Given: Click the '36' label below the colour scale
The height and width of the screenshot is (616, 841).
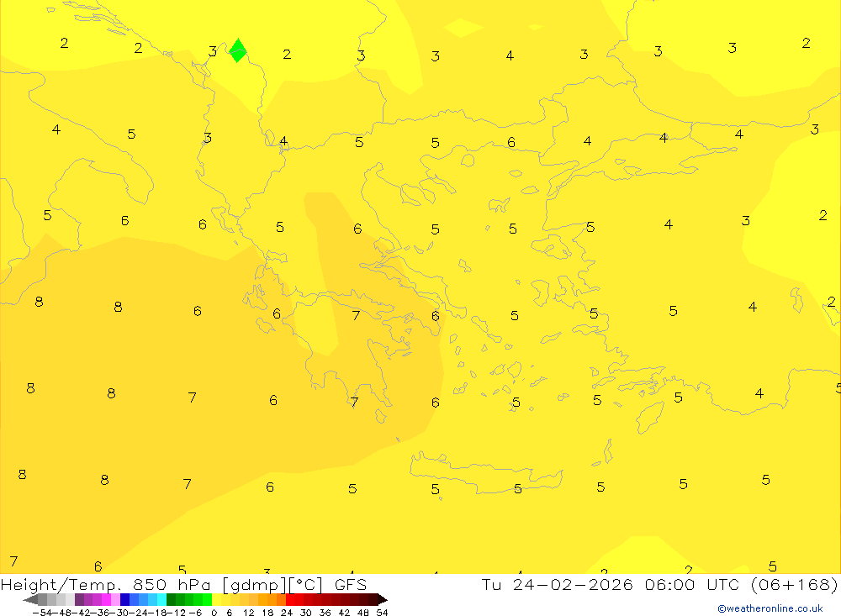Looking at the screenshot, I should click(x=325, y=613).
